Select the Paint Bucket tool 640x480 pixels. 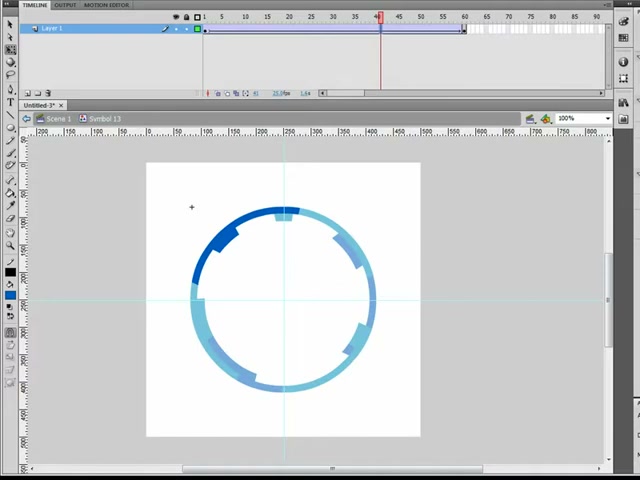pyautogui.click(x=10, y=193)
